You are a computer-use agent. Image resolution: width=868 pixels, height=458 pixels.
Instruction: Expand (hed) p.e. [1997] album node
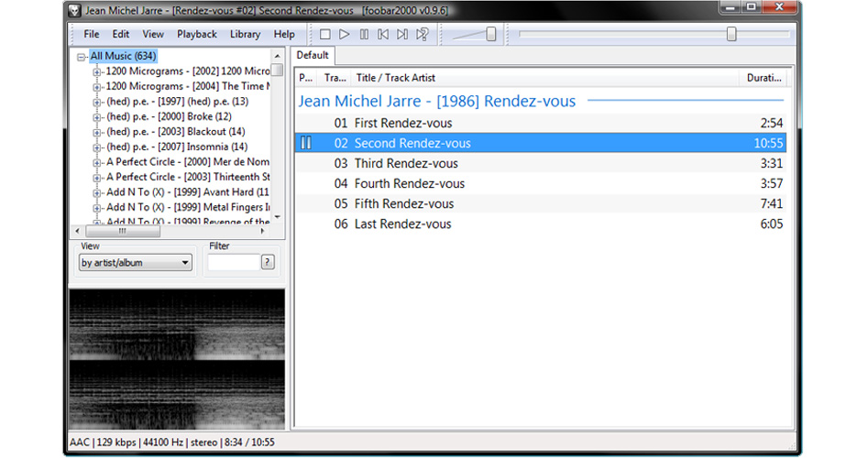[97, 102]
